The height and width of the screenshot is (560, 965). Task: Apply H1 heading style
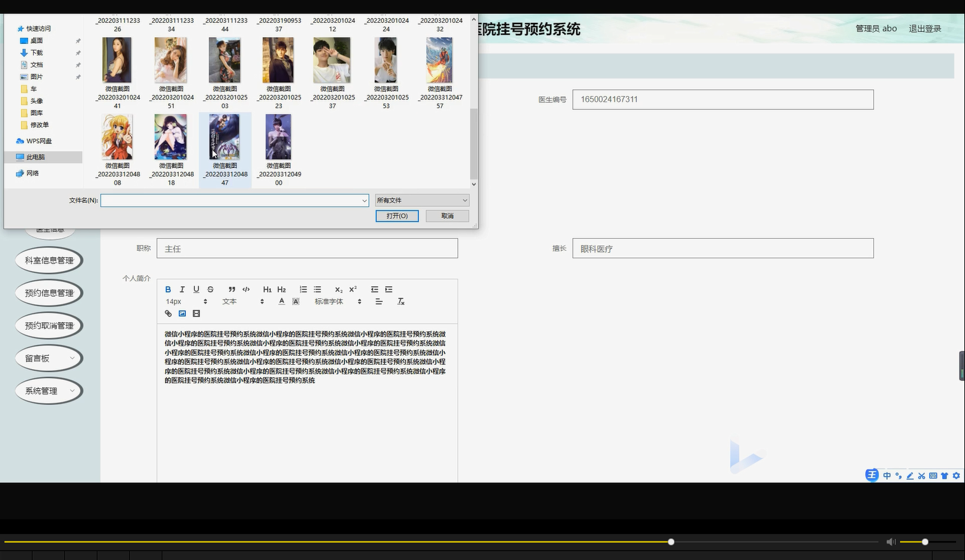(x=267, y=290)
